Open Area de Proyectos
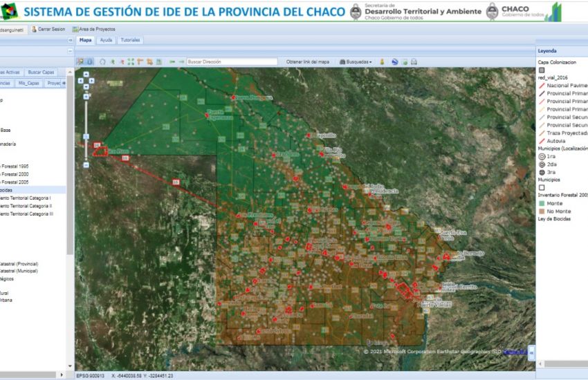Screen dimensions: 588x380 [x=93, y=29]
